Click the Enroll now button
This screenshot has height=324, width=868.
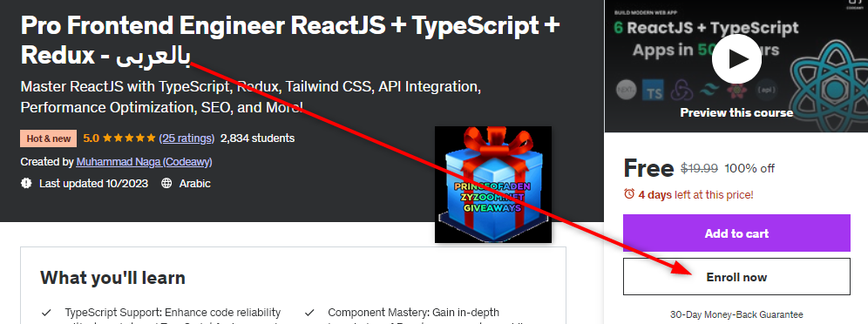click(x=736, y=277)
